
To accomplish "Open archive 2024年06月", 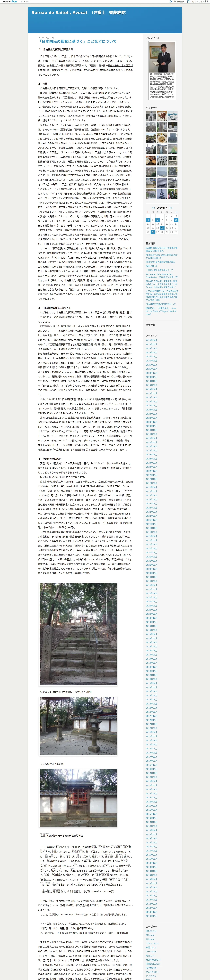I will tap(151, 397).
